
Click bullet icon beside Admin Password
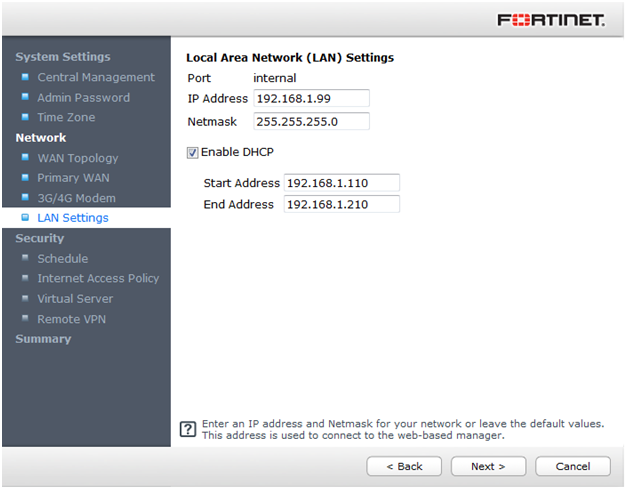tap(25, 96)
